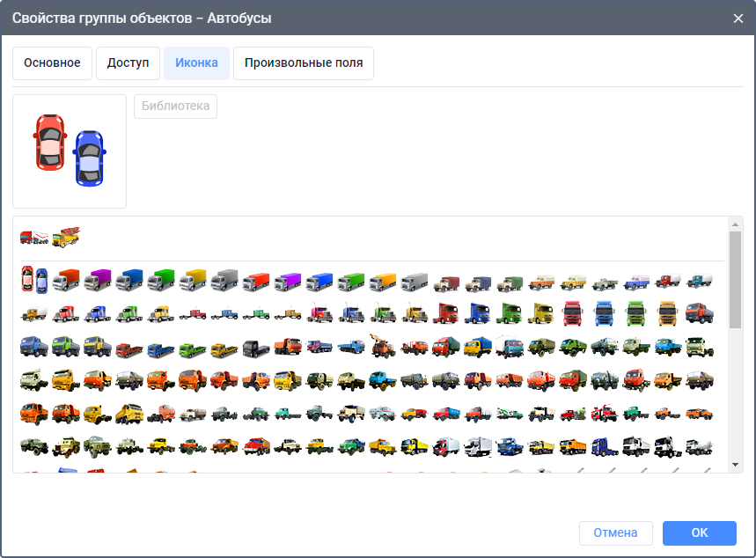Image resolution: width=756 pixels, height=558 pixels.
Task: Choose the white-cab white box van truck
Action: [x=478, y=446]
